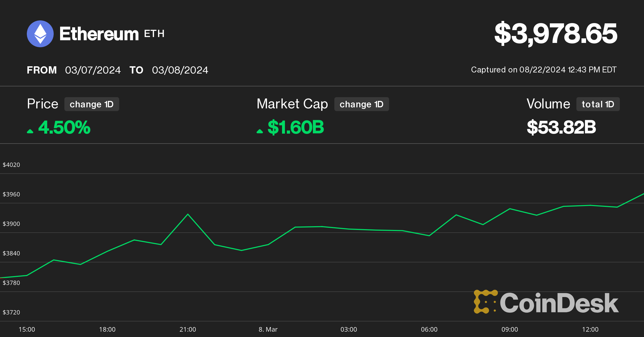The width and height of the screenshot is (644, 337).
Task: Click the 15:00 time axis label
Action: point(27,329)
